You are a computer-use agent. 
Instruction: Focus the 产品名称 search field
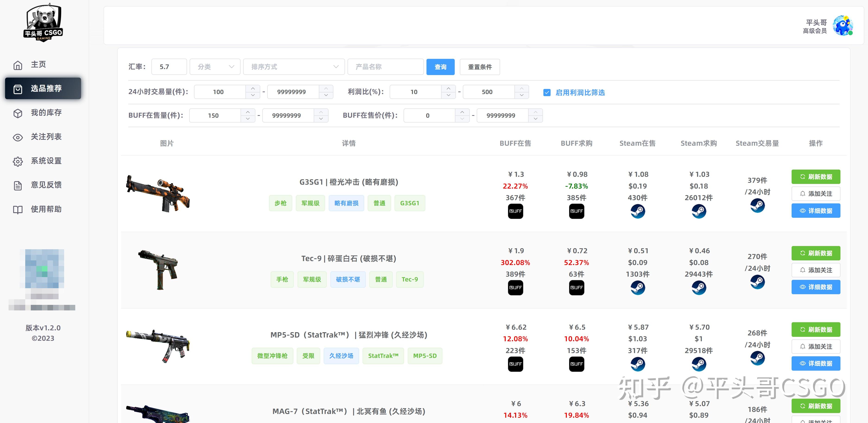pos(385,67)
